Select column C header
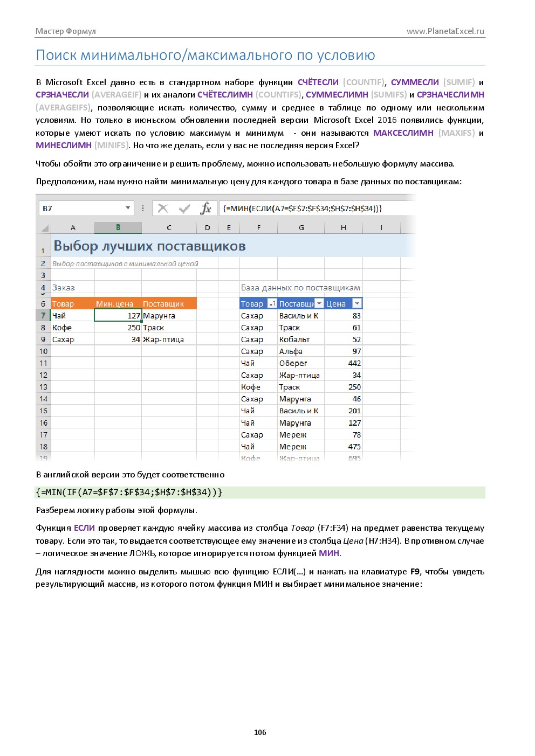Screen dimensions: 535x756 [169, 227]
